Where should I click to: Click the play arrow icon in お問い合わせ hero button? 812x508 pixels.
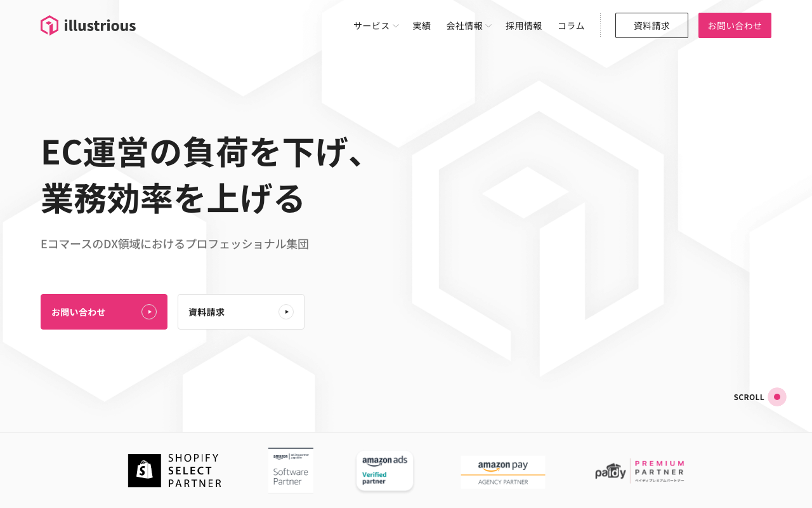click(149, 312)
